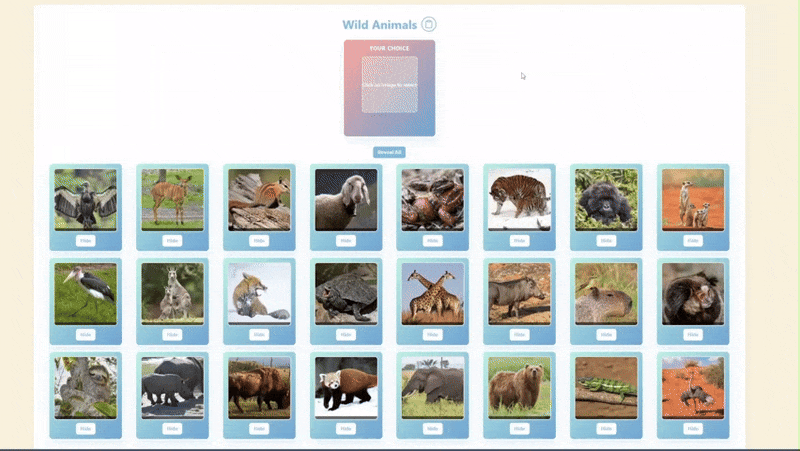Select the sloth image
Screen dimensions: 800x451
(85, 387)
